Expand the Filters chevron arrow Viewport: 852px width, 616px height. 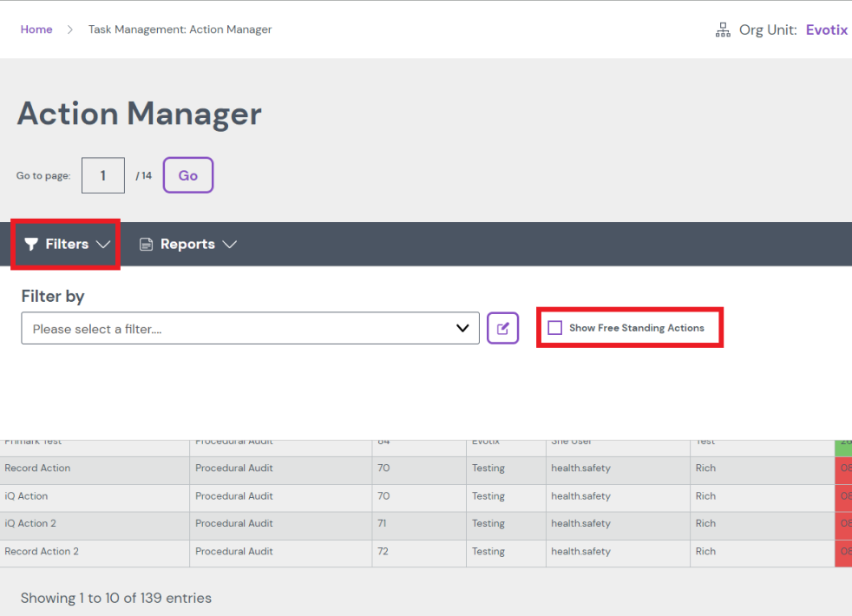click(x=103, y=245)
